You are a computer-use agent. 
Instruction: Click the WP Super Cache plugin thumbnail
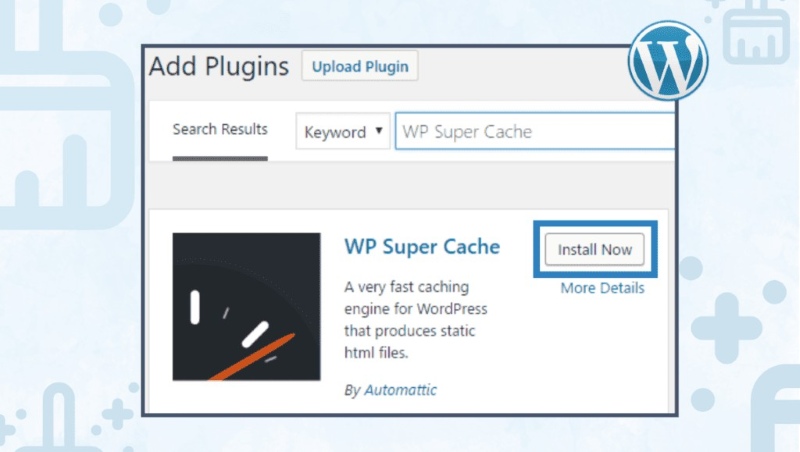[x=246, y=307]
